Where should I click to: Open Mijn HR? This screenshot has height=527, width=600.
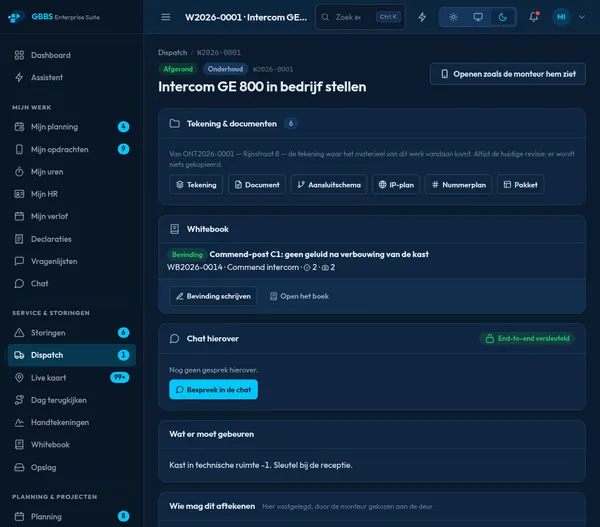tap(71, 194)
